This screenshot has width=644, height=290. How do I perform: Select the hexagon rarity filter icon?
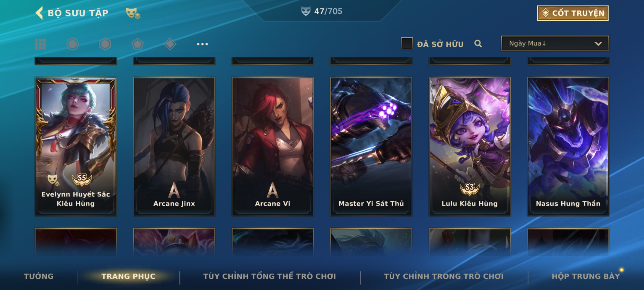(105, 44)
